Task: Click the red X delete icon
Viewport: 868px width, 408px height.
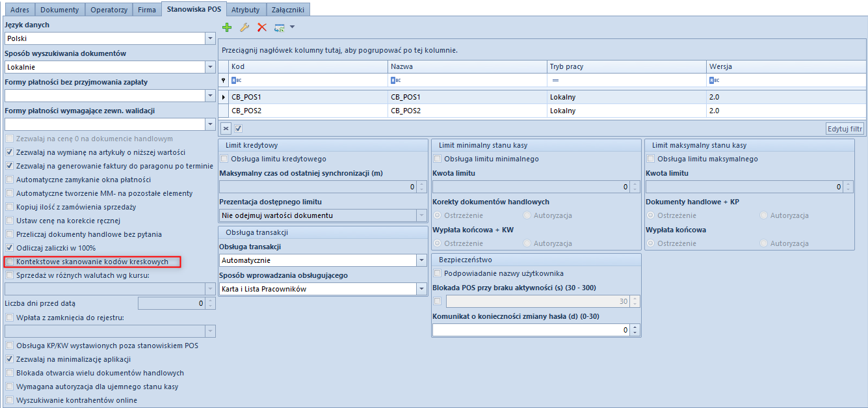Action: coord(262,27)
